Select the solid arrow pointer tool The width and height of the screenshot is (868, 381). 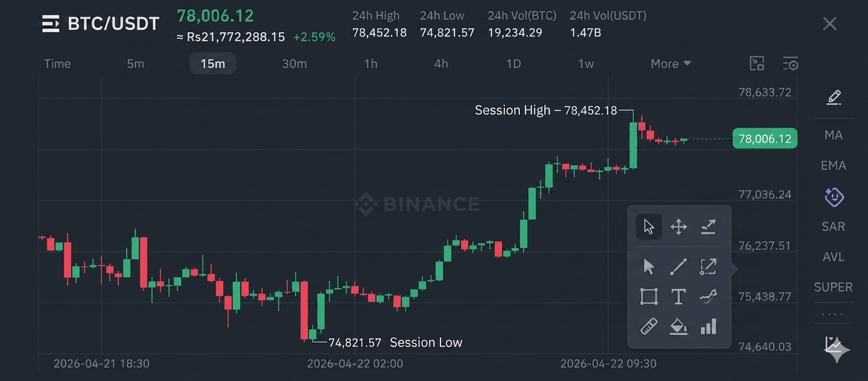(x=649, y=267)
